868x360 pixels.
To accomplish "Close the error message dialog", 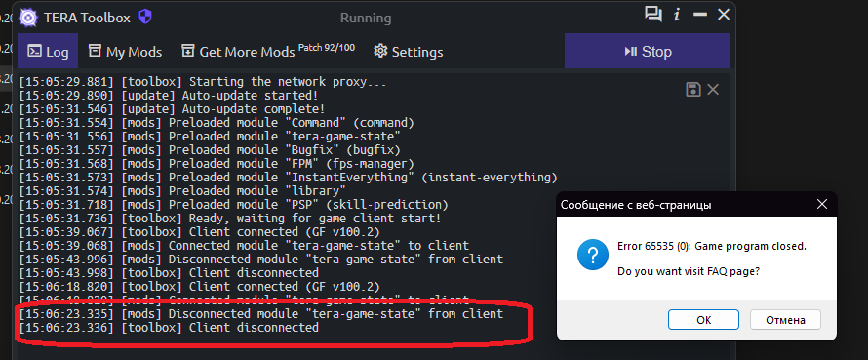I will coord(822,204).
